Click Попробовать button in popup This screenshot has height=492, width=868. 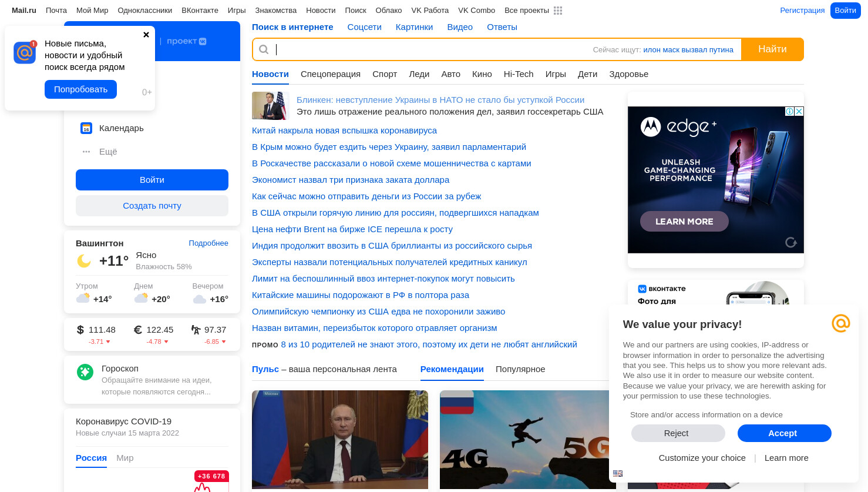[80, 89]
